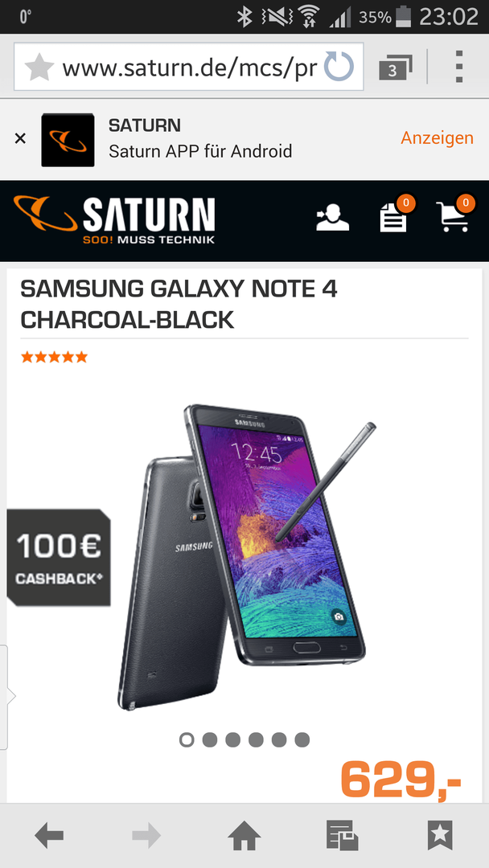The image size is (489, 868).
Task: Go to browser home page
Action: click(244, 835)
